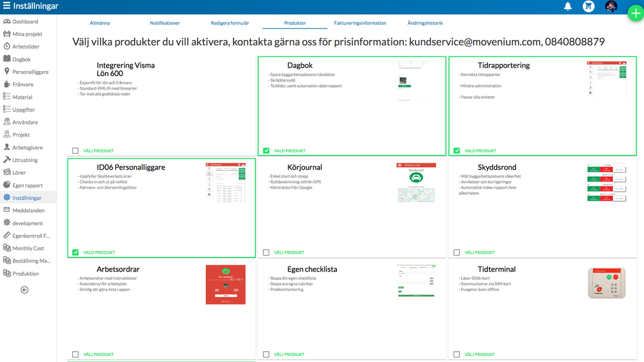Click the Dagbok book icon in sidebar

click(7, 59)
